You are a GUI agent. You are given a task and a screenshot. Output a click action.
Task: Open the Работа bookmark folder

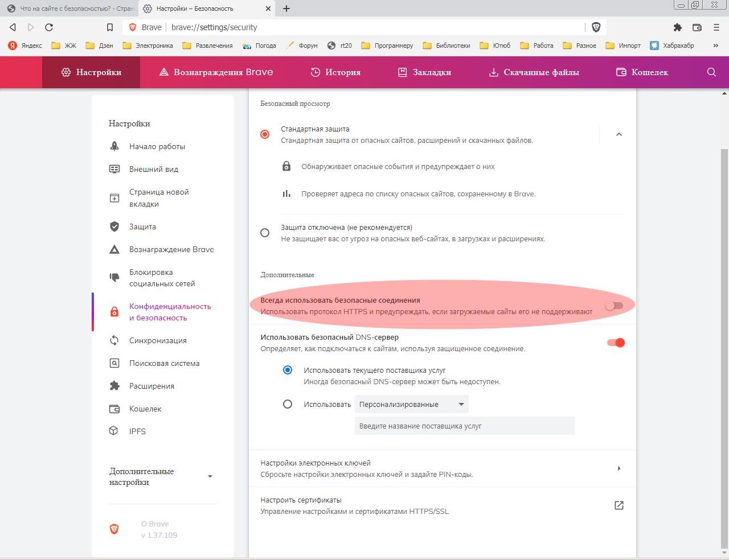537,46
